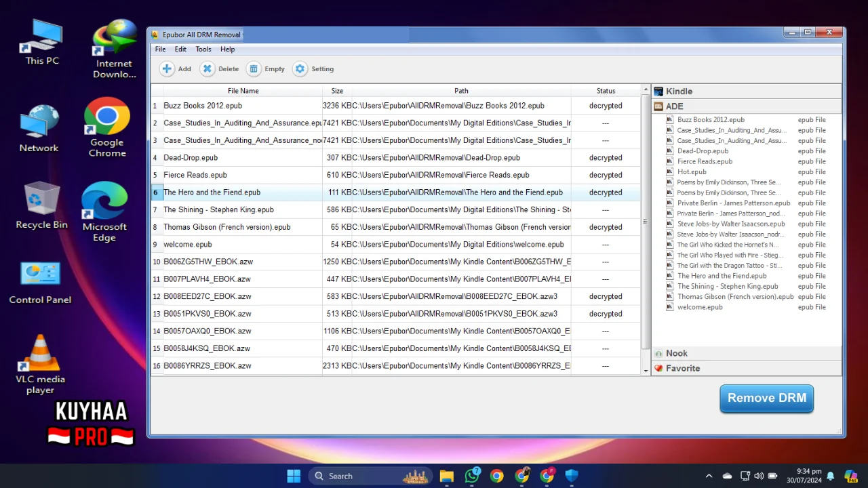Screen dimensions: 868x488
Task: Open WhatsApp from the taskbar
Action: (x=472, y=476)
